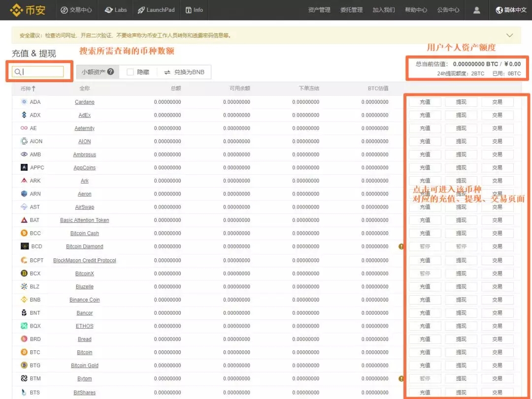
Task: Tick the 隐藏 small-assets checkbox
Action: 130,72
